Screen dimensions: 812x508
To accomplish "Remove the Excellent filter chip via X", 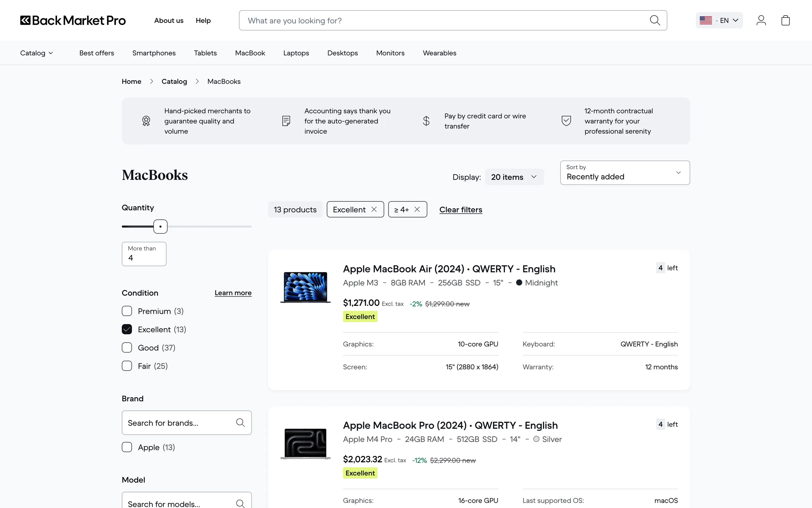I will [x=374, y=209].
